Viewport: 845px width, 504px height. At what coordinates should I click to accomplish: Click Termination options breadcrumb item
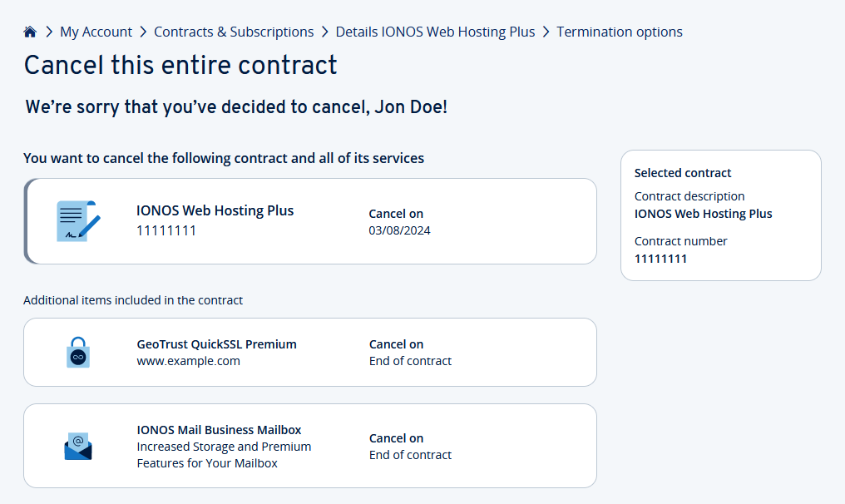[x=619, y=32]
